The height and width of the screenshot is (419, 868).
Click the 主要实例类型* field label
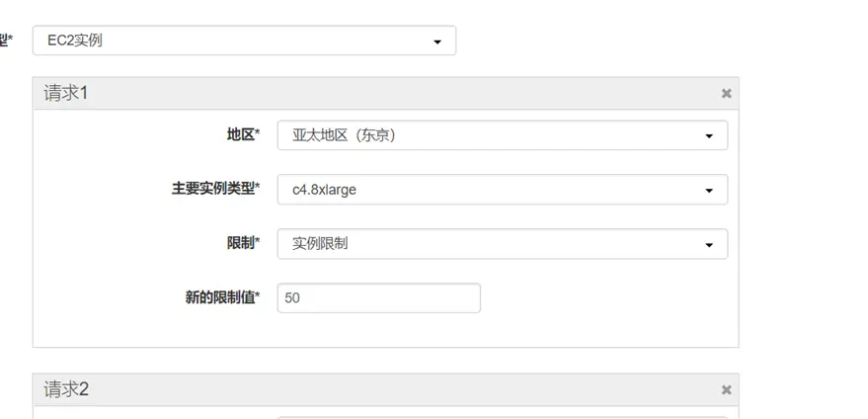(x=216, y=189)
